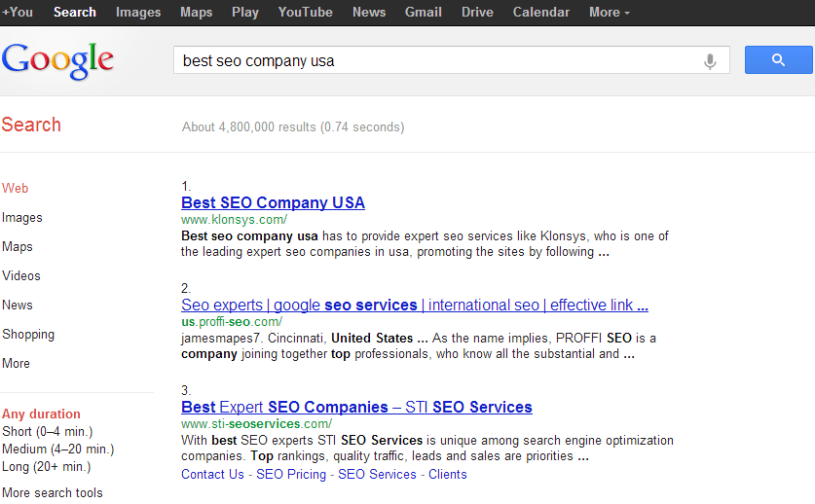Expand More in the left sidebar
Viewport: 815px width, 504px height.
(17, 363)
